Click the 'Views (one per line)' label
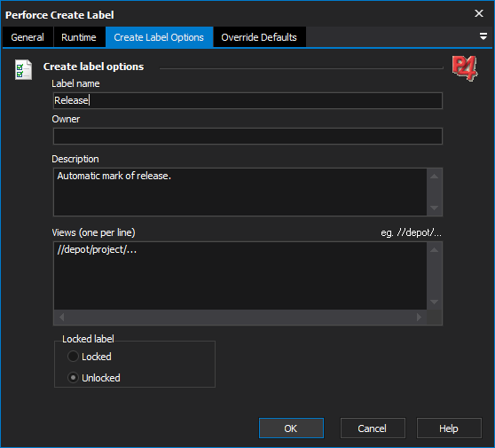The width and height of the screenshot is (495, 448). (93, 232)
